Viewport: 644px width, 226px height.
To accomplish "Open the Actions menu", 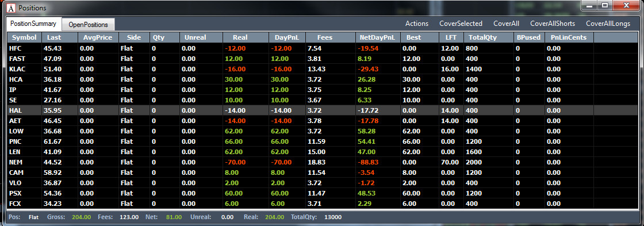I will 417,24.
